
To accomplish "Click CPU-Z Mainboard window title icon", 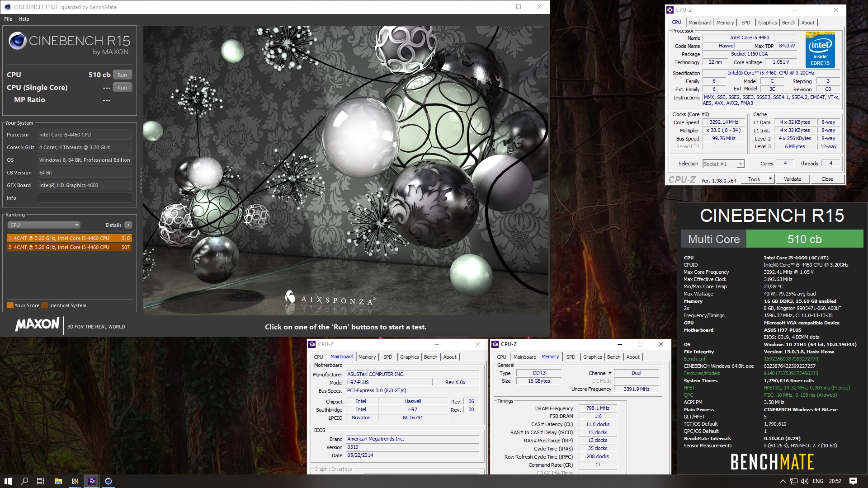I will (312, 344).
